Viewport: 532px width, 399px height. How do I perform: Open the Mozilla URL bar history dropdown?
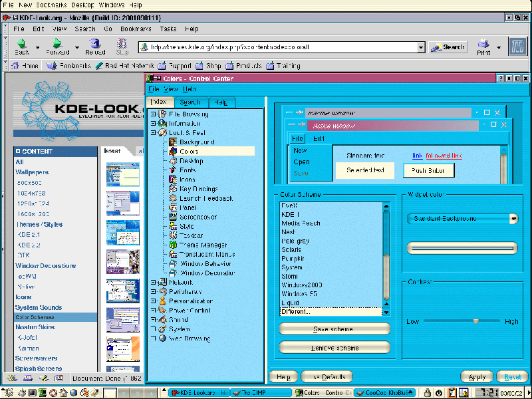420,47
